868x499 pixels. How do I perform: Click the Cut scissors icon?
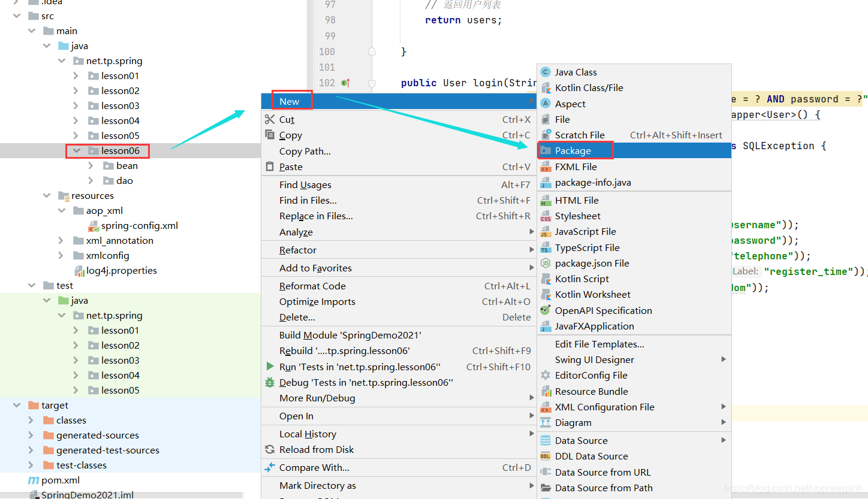coord(270,119)
